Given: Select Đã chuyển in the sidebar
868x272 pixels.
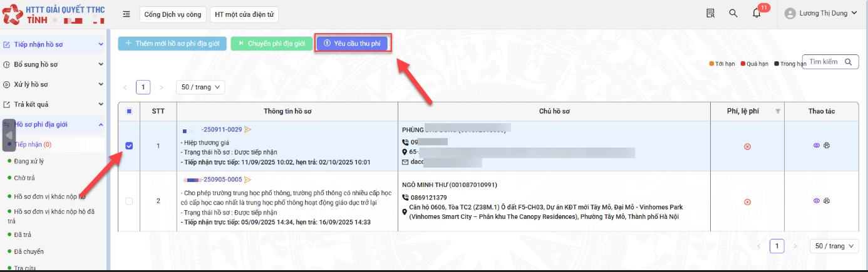Looking at the screenshot, I should pos(29,251).
